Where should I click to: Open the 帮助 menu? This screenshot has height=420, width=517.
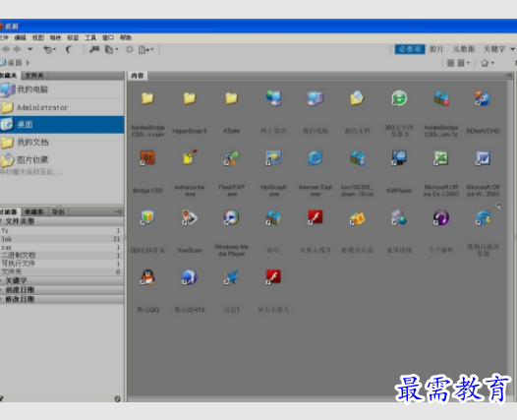[x=126, y=37]
